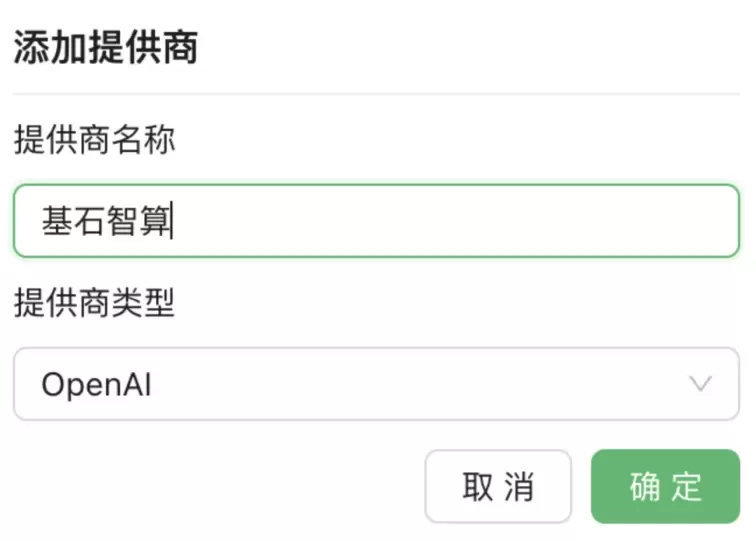756x541 pixels.
Task: Click the divider line beneath the dialog title
Action: click(376, 94)
